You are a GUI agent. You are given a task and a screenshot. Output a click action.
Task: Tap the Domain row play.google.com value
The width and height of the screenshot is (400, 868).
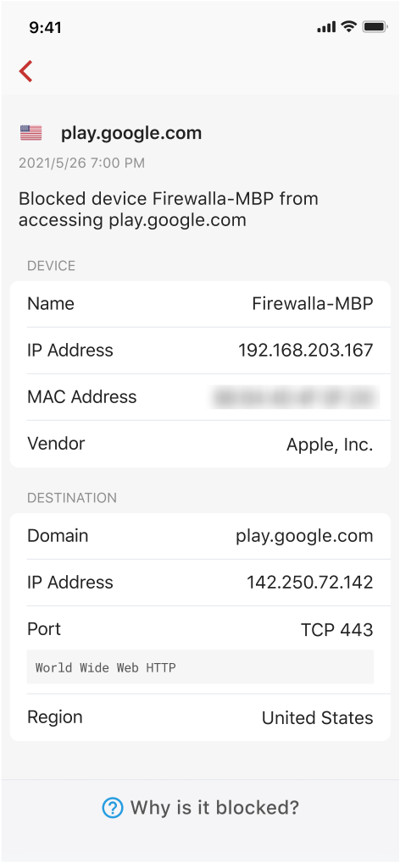pyautogui.click(x=304, y=536)
